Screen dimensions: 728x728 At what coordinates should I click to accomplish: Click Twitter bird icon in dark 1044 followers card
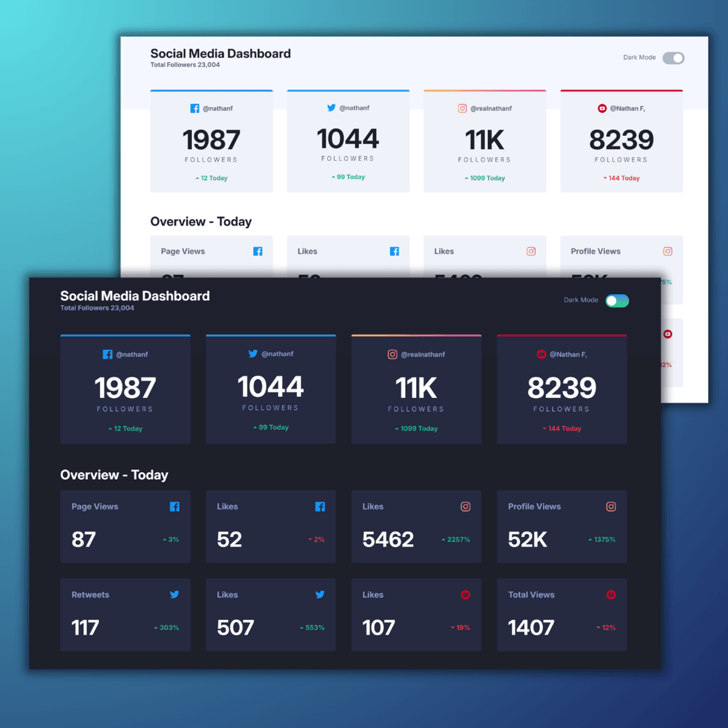253,354
